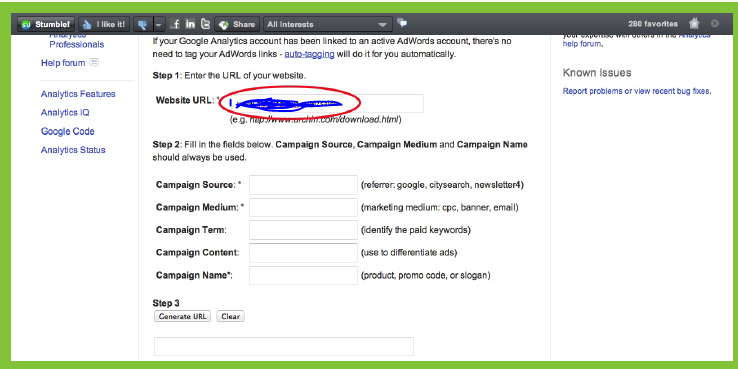This screenshot has width=738, height=369.
Task: Click the '(marketing medium: cpc, banner, email)' hint
Action: coord(440,207)
